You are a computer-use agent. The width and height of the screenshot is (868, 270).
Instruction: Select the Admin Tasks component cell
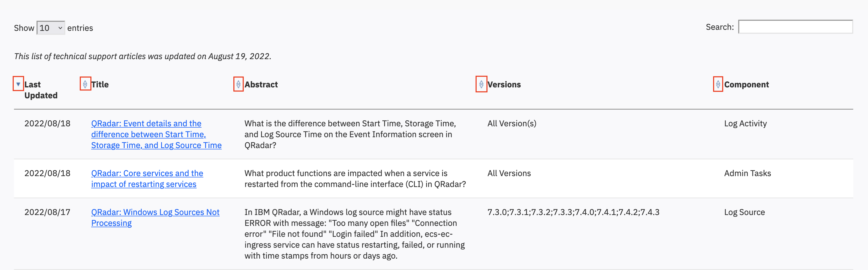747,173
